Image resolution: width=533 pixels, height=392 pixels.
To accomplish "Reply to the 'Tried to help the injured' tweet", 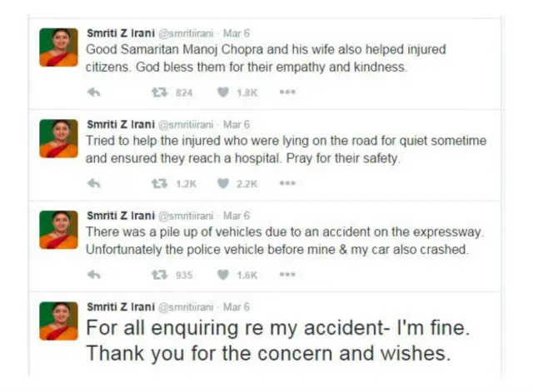I will pyautogui.click(x=94, y=183).
